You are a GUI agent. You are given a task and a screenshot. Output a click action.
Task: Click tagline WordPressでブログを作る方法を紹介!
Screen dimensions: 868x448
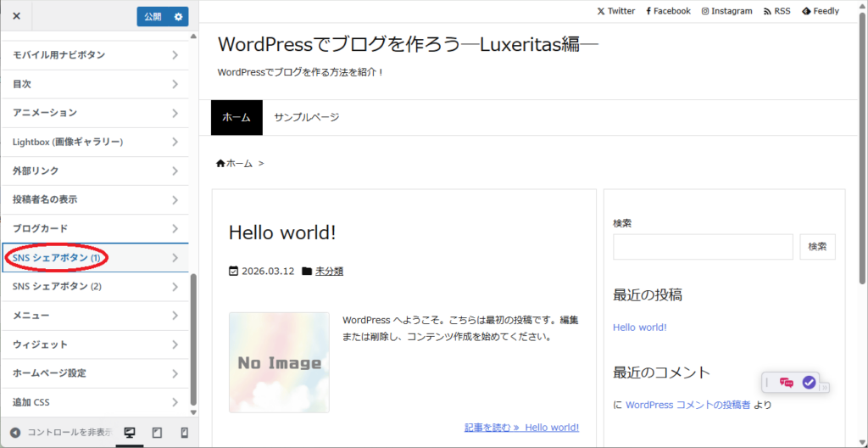[301, 73]
